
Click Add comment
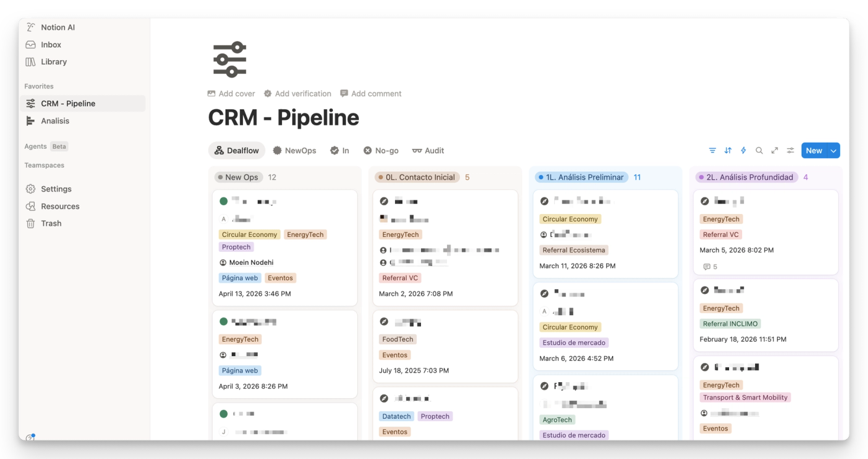[371, 94]
